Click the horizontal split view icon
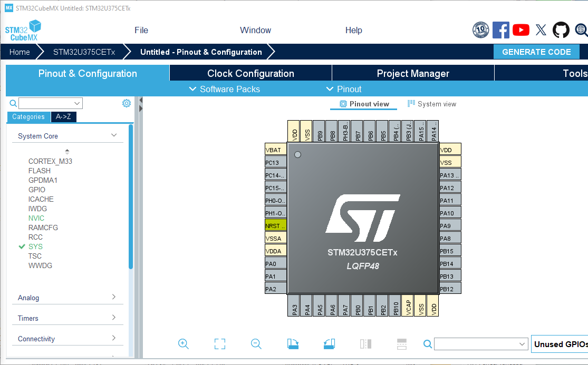The height and width of the screenshot is (365, 588). 402,343
